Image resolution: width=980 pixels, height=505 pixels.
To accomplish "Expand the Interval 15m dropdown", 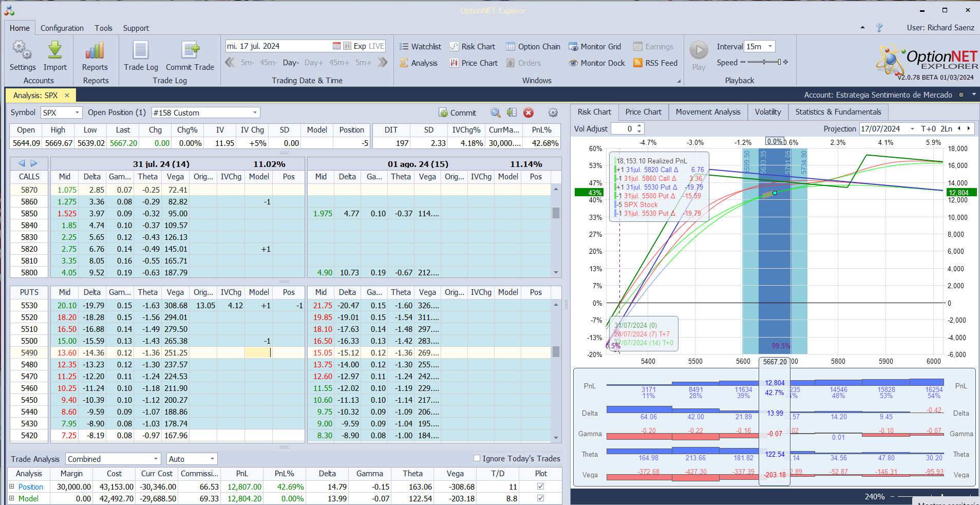I will click(x=769, y=47).
